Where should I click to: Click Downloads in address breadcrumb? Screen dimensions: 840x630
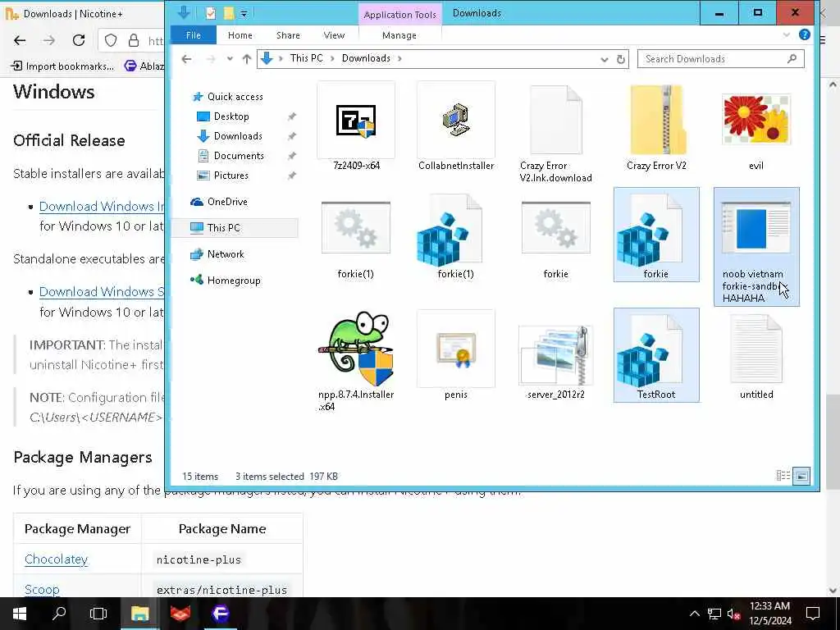[366, 58]
